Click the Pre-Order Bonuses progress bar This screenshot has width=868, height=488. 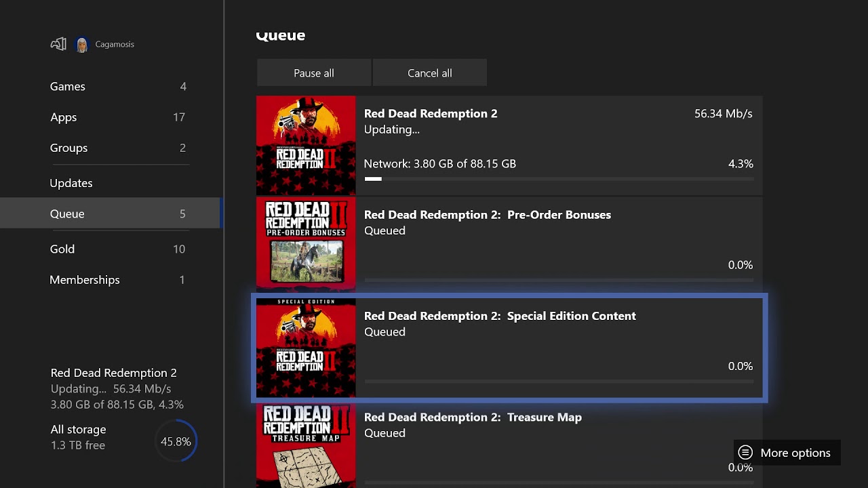(559, 280)
